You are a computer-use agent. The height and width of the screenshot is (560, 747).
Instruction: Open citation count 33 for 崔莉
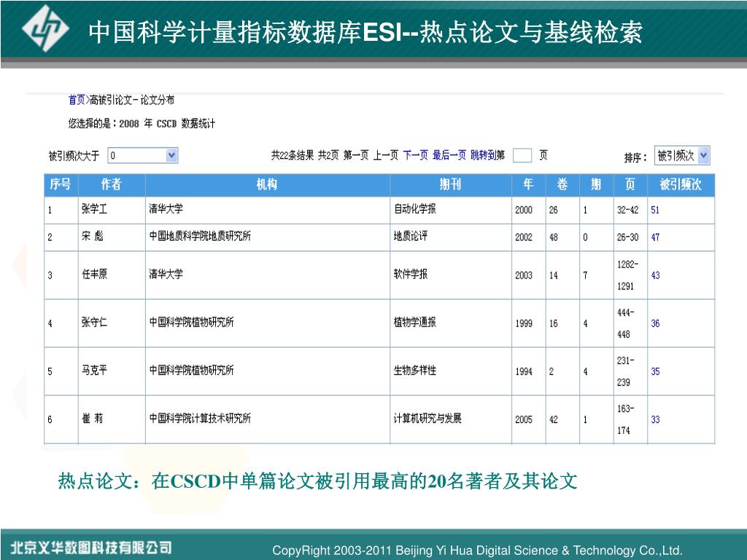pyautogui.click(x=655, y=419)
